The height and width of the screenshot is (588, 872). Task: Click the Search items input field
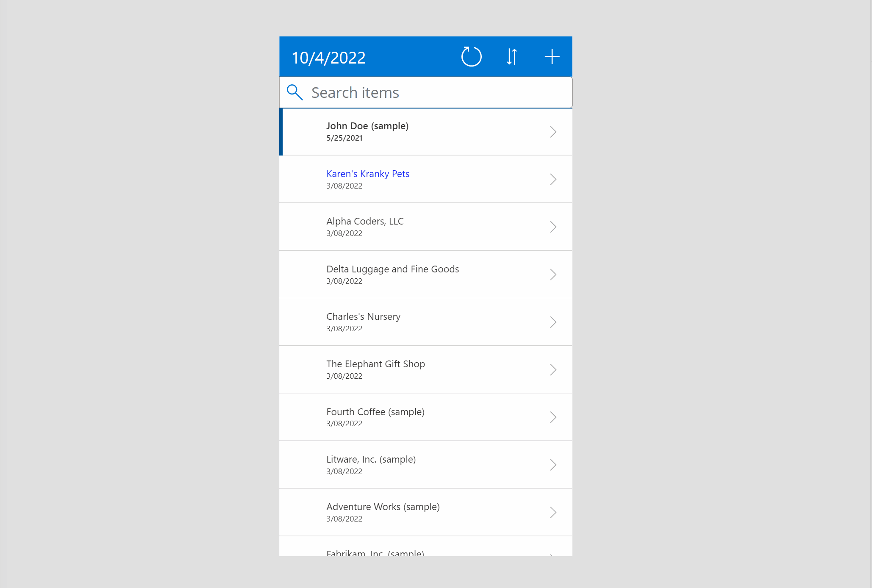tap(425, 92)
